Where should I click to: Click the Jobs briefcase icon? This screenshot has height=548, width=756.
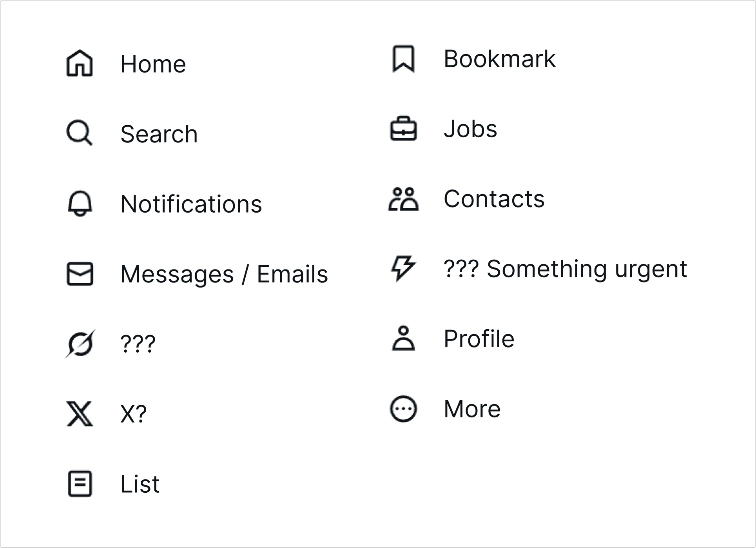[403, 128]
